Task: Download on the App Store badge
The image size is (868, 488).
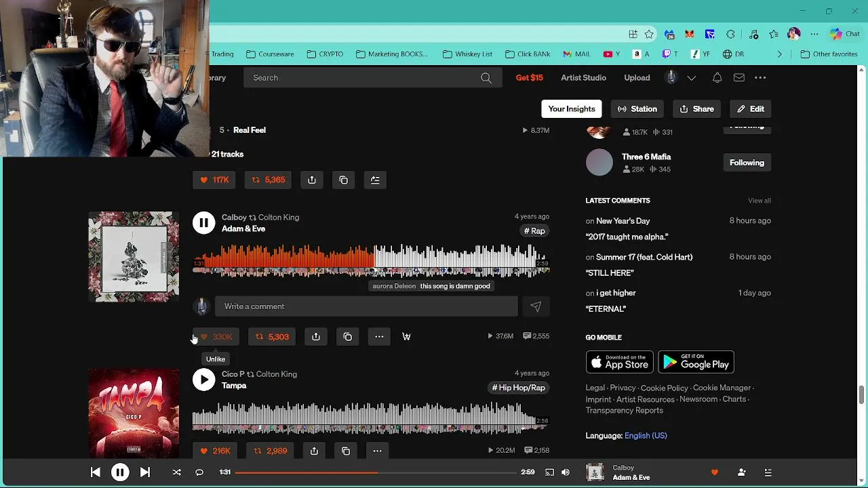Action: tap(620, 362)
